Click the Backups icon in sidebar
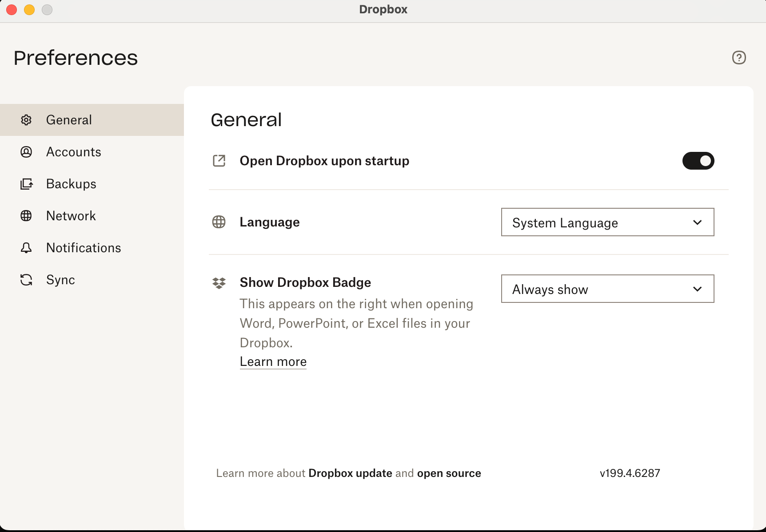This screenshot has width=766, height=532. point(26,184)
